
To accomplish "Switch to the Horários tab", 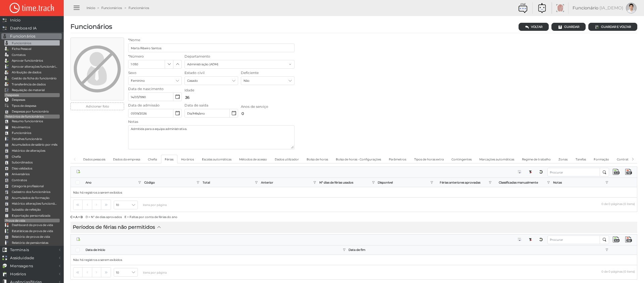I will pyautogui.click(x=187, y=159).
